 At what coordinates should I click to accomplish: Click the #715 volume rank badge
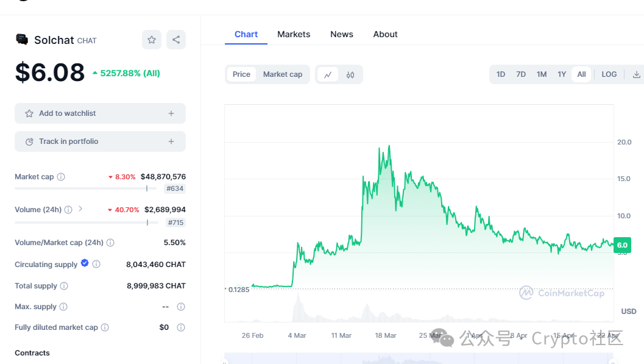tap(175, 223)
